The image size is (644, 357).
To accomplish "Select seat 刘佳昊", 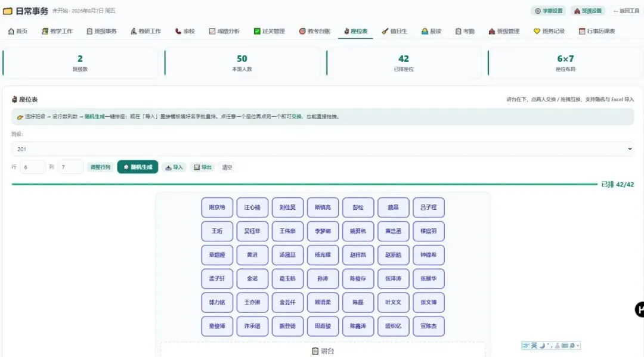I will 287,207.
